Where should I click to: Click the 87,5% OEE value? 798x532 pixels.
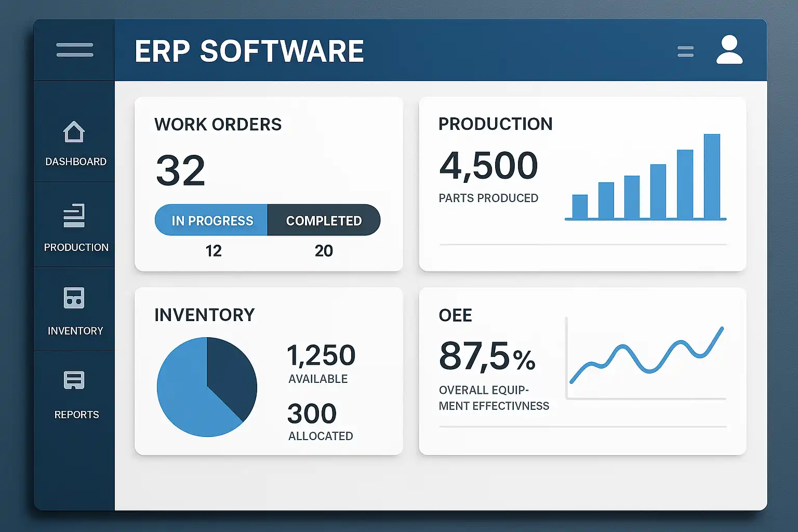[x=487, y=357]
